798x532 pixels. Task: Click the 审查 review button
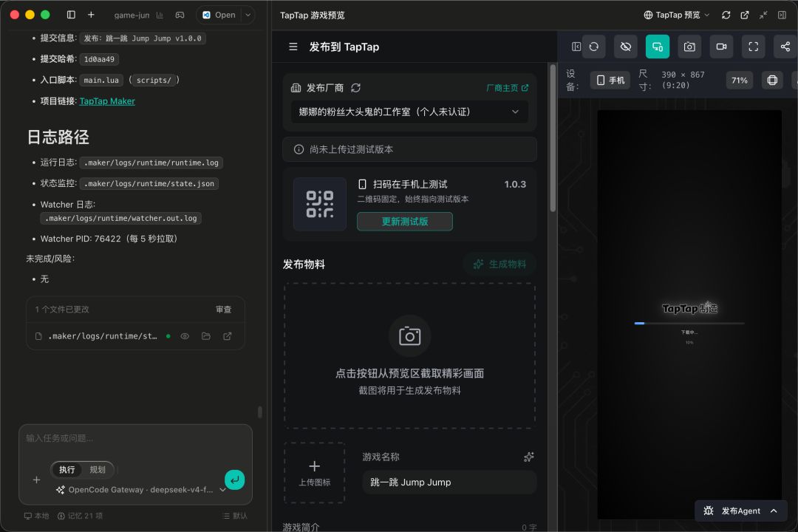[x=223, y=310]
